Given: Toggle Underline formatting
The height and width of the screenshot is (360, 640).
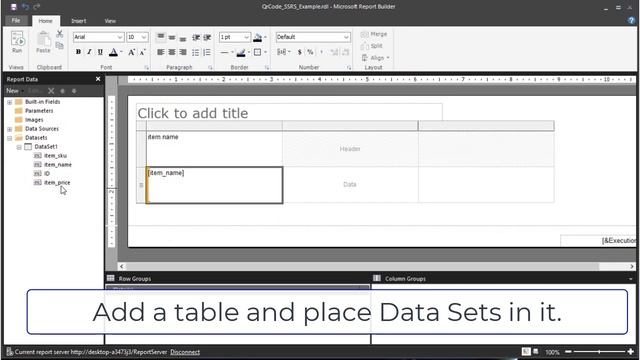Looking at the screenshot, I should (x=100, y=52).
